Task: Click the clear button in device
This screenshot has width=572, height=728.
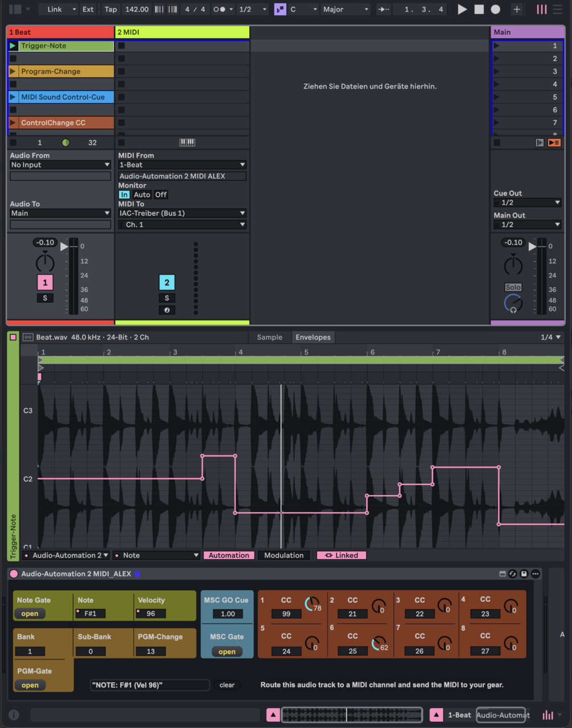Action: pos(227,685)
